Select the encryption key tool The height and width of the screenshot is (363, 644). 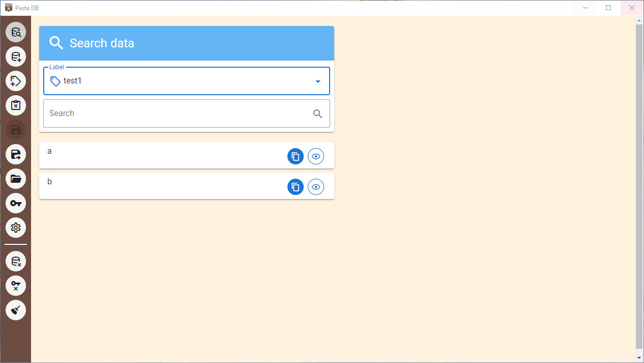pyautogui.click(x=16, y=203)
